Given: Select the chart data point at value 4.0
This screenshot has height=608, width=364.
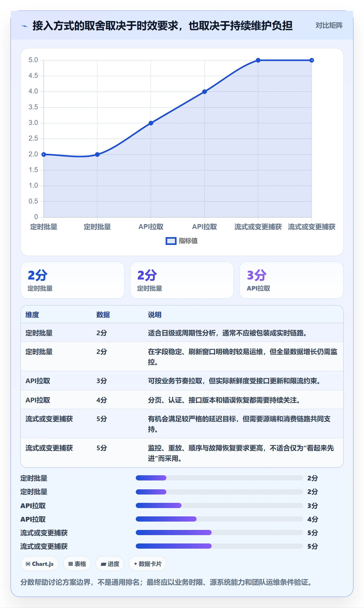Looking at the screenshot, I should pyautogui.click(x=205, y=92).
